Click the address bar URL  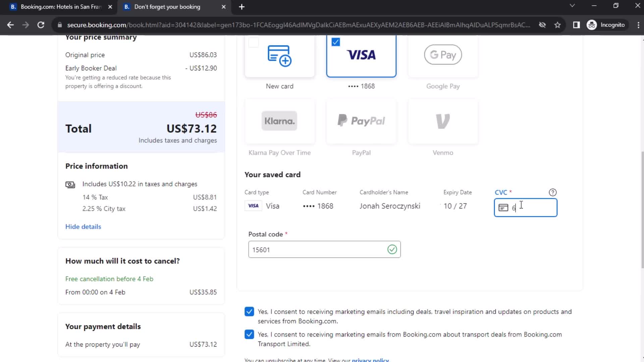pos(299,25)
